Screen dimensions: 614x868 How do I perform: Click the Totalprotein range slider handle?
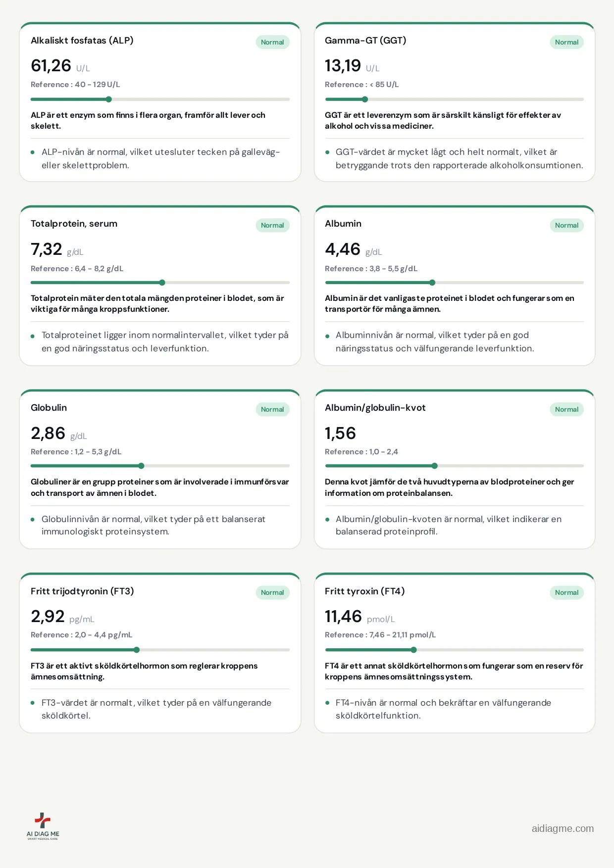(162, 283)
